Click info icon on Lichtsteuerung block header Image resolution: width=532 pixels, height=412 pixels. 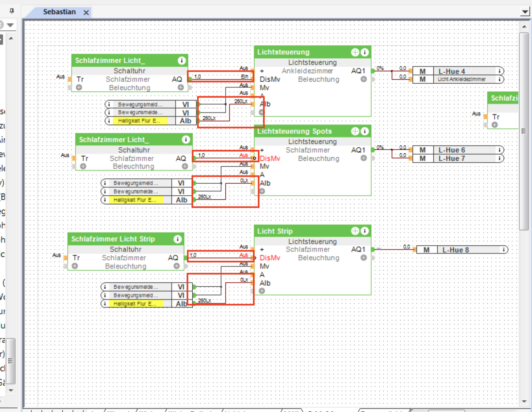(x=364, y=52)
